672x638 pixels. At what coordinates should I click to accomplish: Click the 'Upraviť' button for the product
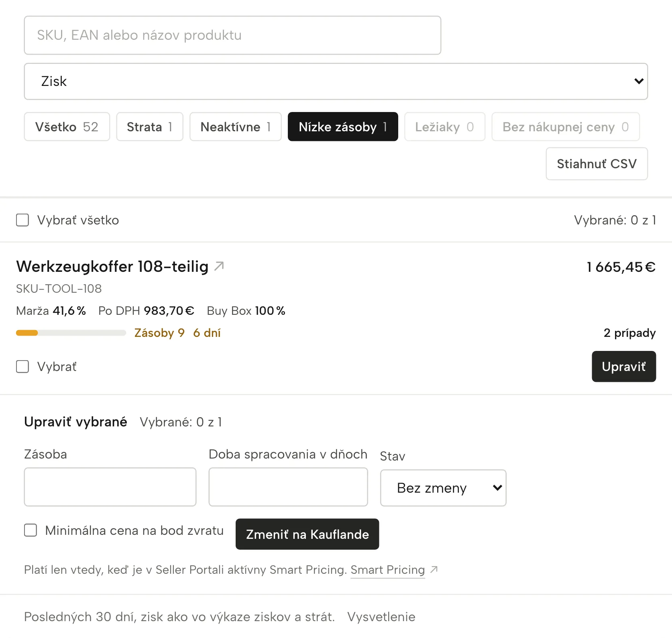tap(624, 367)
